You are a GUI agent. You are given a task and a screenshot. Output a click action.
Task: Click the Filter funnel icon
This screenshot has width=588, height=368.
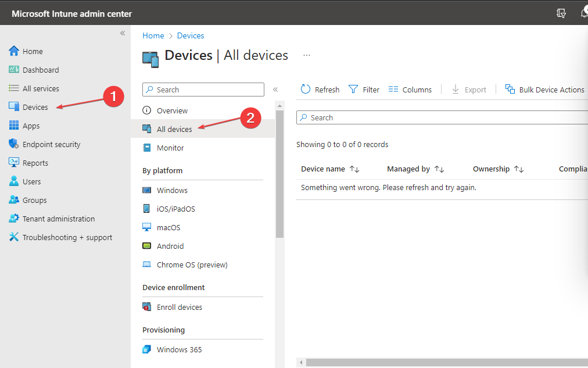click(x=353, y=90)
